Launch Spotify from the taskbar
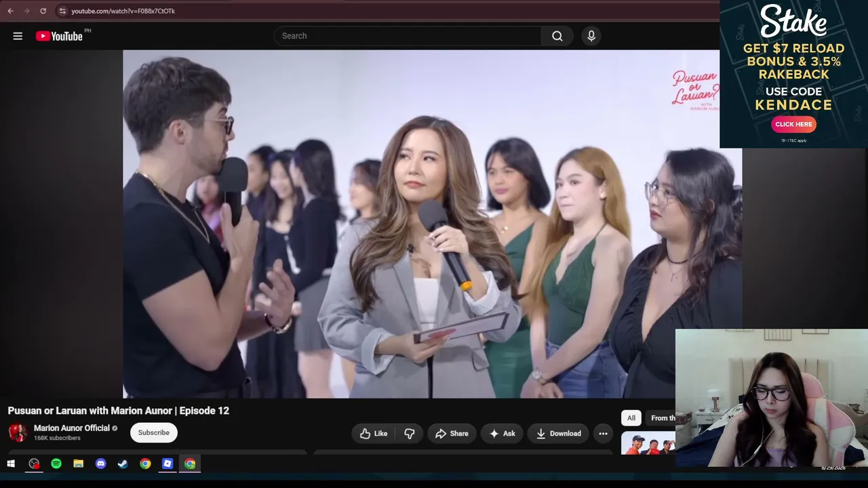This screenshot has height=488, width=868. (x=56, y=464)
